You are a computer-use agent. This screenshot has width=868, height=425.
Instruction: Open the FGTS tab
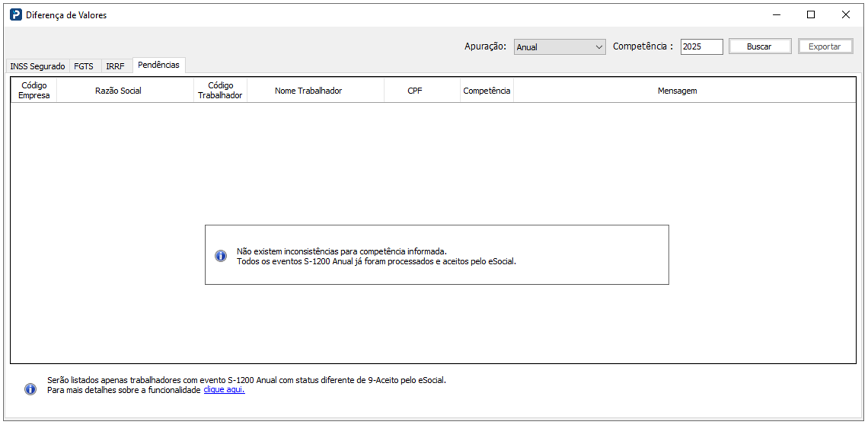tap(84, 66)
